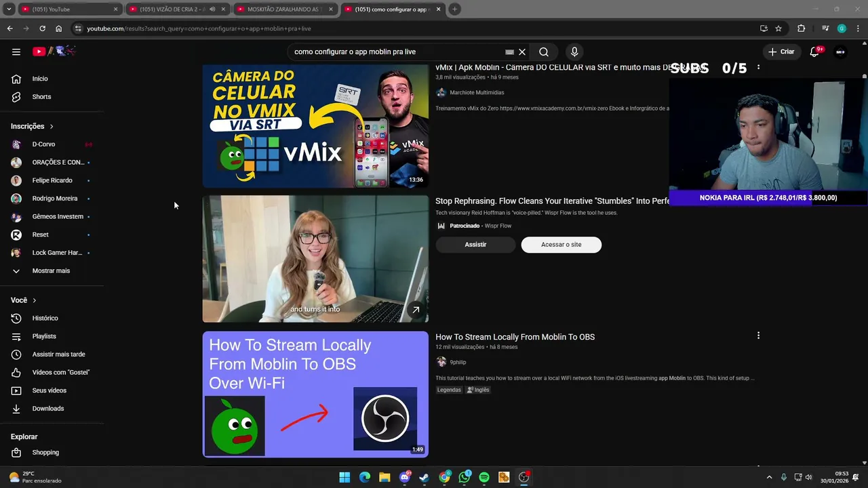The height and width of the screenshot is (488, 868).
Task: Click the Criar button
Action: coord(781,52)
